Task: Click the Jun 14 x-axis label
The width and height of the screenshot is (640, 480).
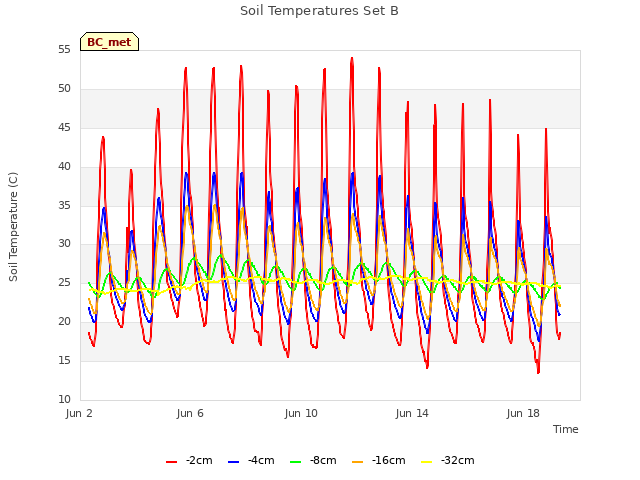Action: (412, 413)
